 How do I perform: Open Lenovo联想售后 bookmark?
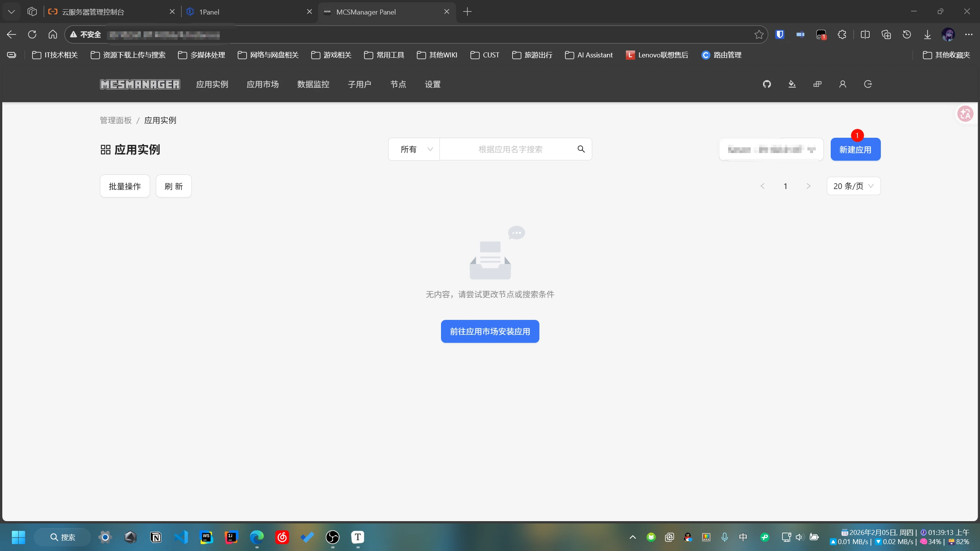pos(657,55)
